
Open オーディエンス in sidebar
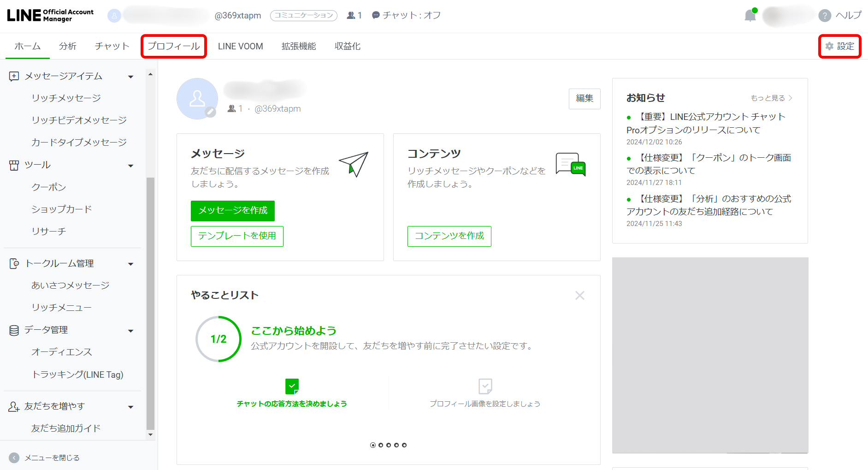[61, 352]
